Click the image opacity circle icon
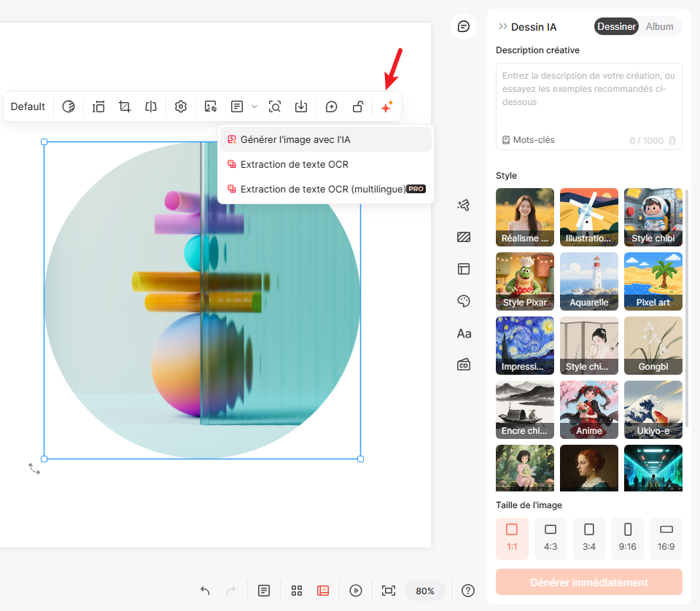Screen dimensions: 700x611 tap(69, 106)
